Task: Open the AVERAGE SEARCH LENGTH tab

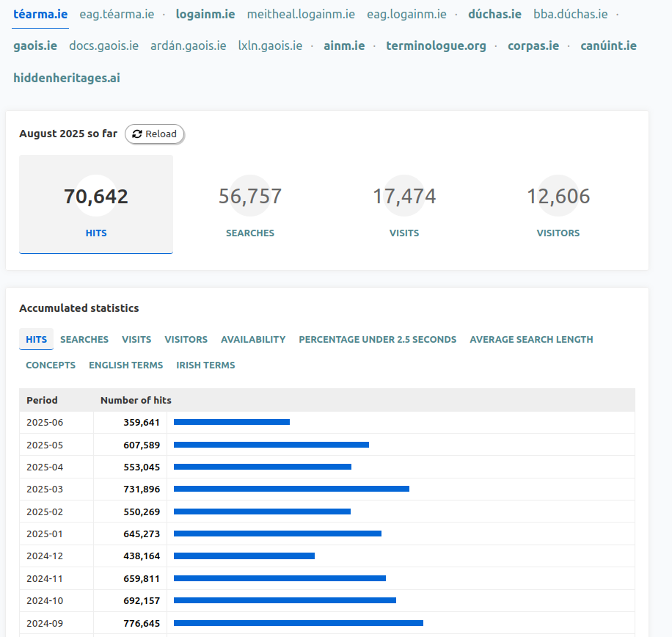Action: tap(531, 339)
